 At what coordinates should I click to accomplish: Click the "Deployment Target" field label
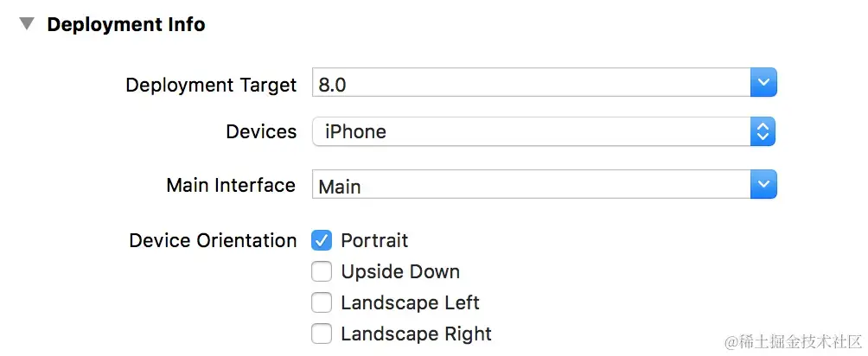point(211,85)
